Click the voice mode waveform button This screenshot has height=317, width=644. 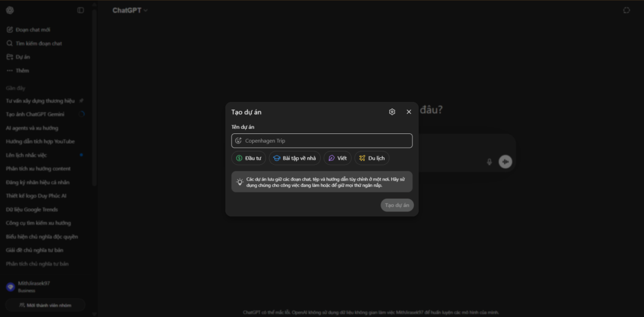pyautogui.click(x=506, y=162)
